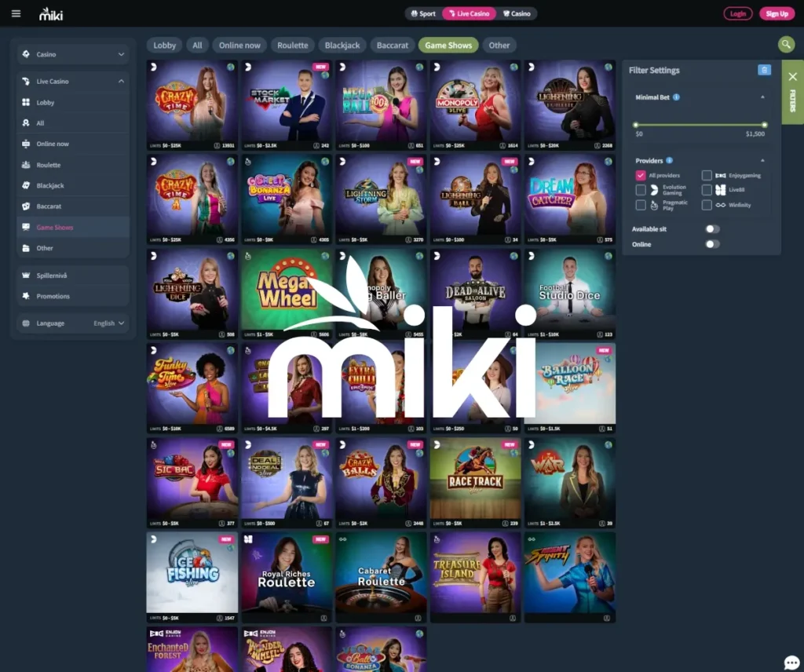
Task: Click the Blackjack sidebar icon
Action: [x=26, y=185]
